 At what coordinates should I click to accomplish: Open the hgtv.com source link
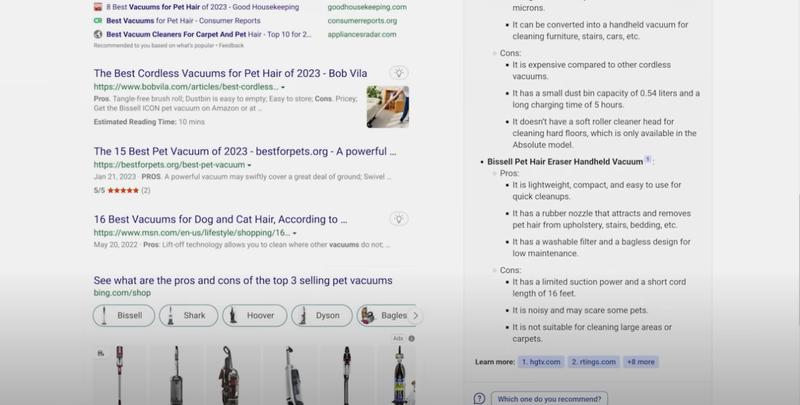tap(543, 362)
